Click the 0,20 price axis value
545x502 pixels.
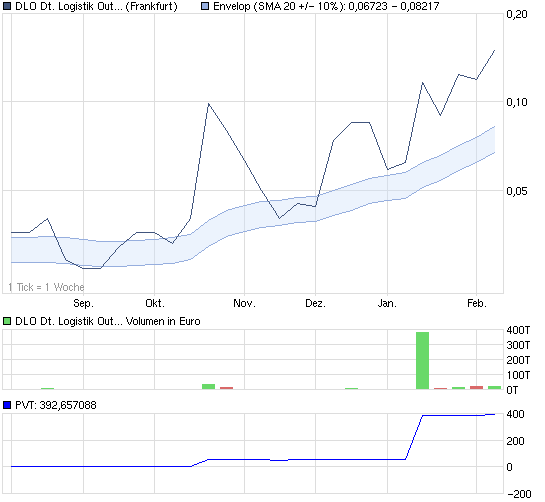pos(517,14)
